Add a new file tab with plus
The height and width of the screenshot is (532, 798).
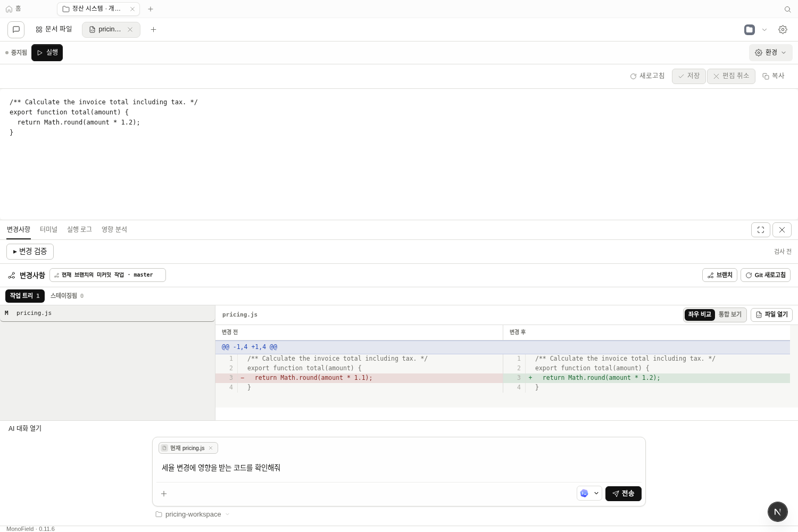coord(153,30)
